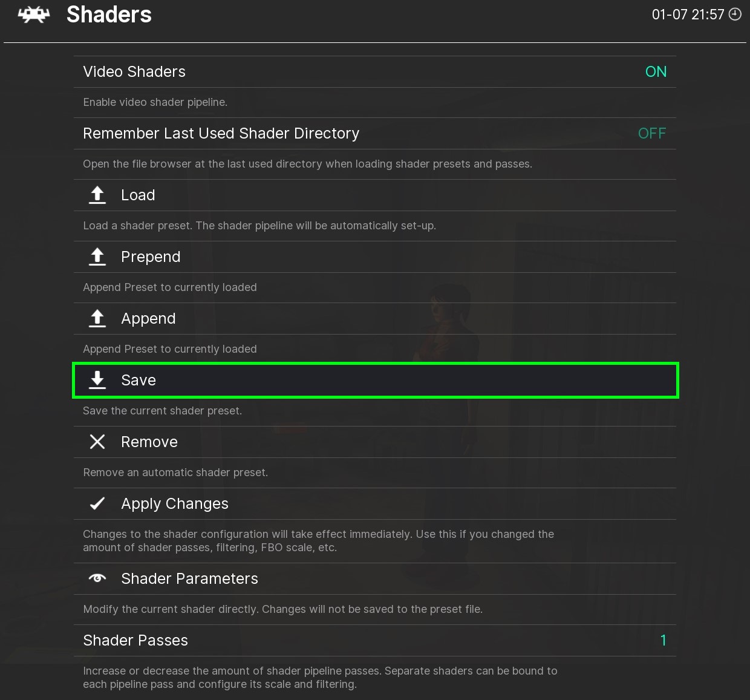Toggle Video Shaders ON value
Screen dimensions: 750x700
(x=656, y=71)
